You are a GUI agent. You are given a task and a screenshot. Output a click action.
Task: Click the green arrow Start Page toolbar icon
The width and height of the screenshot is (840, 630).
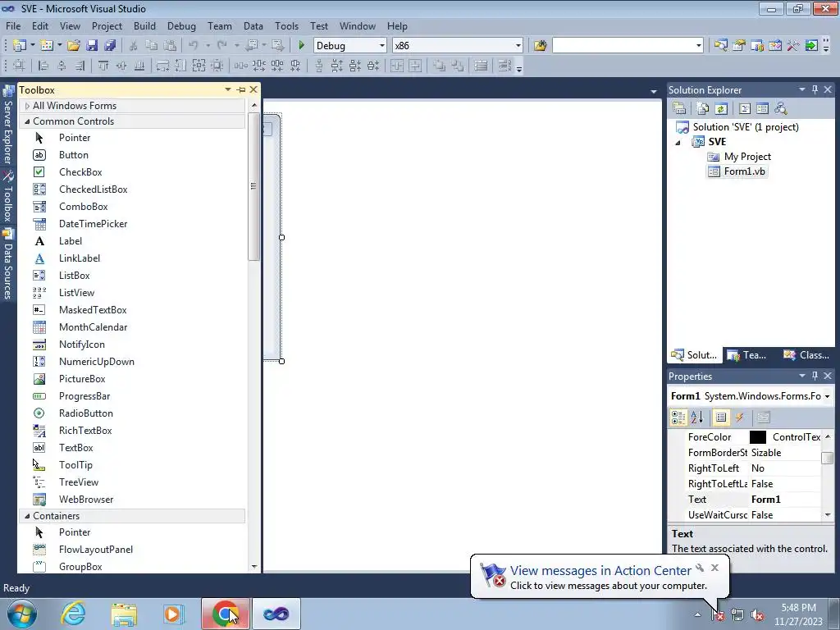[x=811, y=46]
